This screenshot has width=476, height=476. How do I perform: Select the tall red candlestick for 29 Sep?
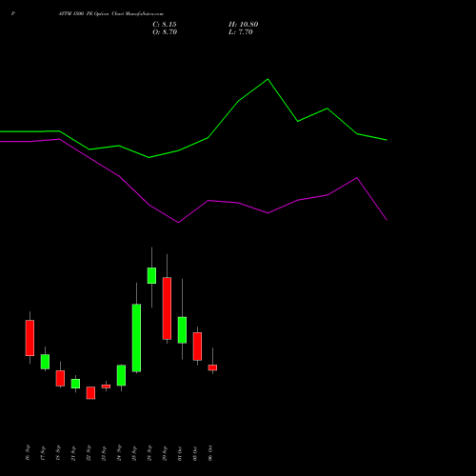pyautogui.click(x=167, y=308)
